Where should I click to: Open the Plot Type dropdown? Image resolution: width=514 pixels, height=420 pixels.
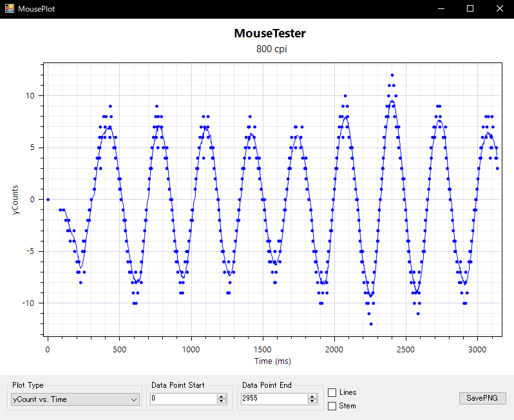click(75, 399)
